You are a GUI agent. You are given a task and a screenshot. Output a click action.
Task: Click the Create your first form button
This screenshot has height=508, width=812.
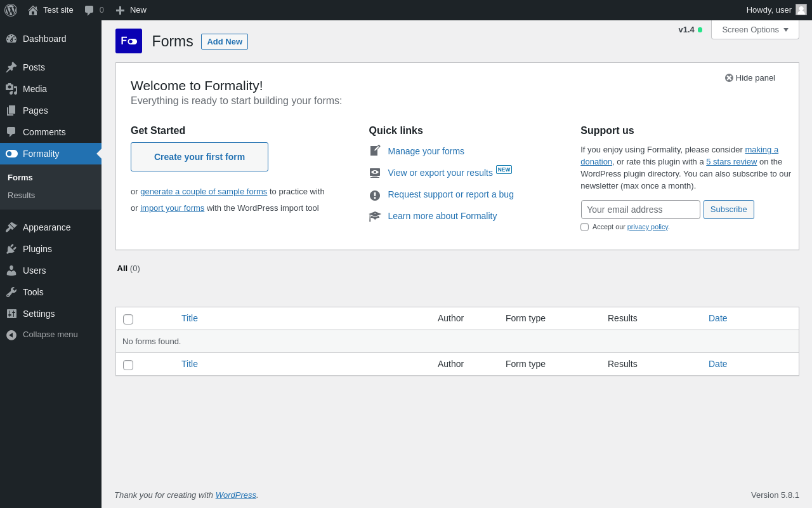pos(199,157)
